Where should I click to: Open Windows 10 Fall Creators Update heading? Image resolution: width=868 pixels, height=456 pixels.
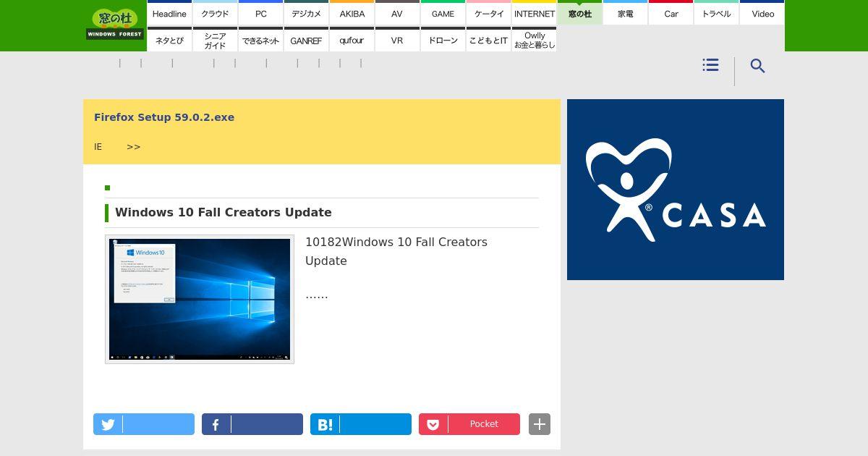[224, 212]
